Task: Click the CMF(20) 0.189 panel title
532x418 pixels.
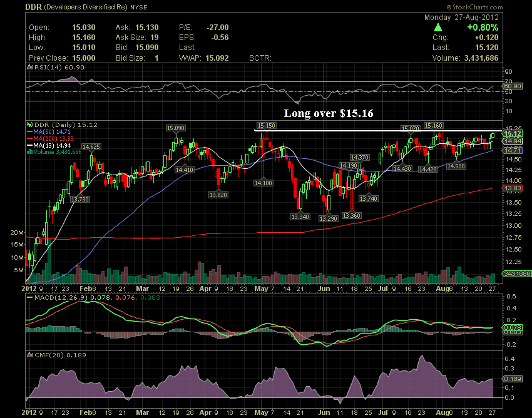Action: tap(60, 355)
